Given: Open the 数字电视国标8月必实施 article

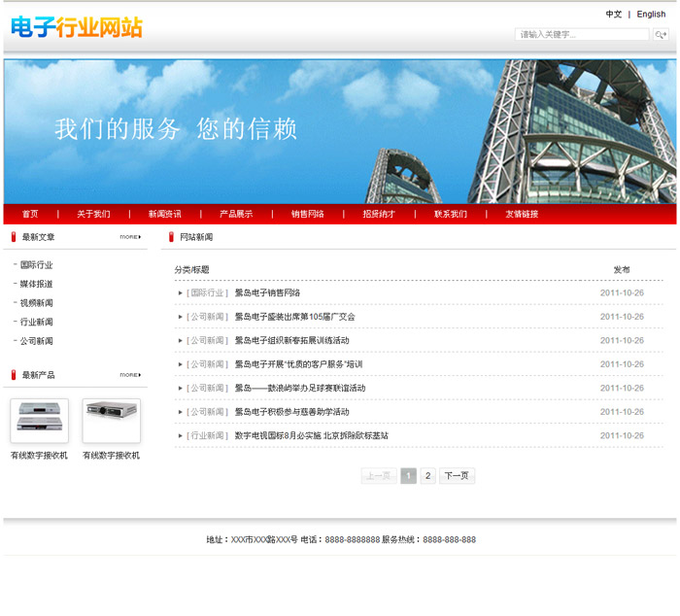Looking at the screenshot, I should [x=311, y=436].
